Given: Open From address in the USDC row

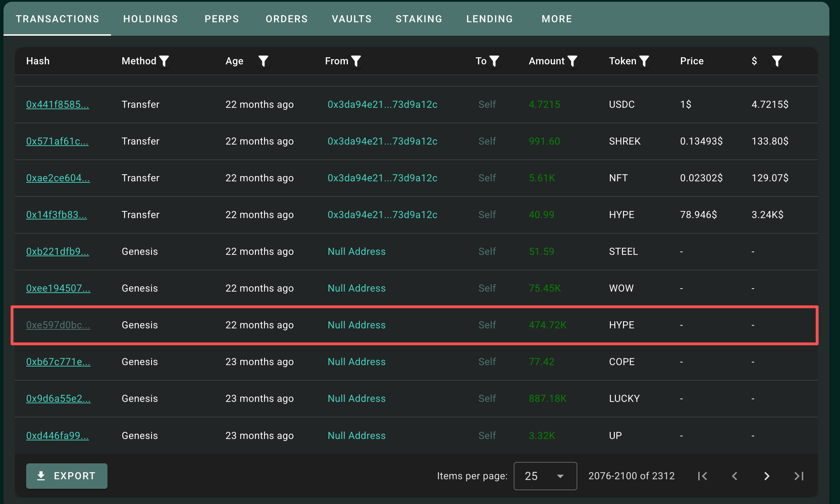Looking at the screenshot, I should pyautogui.click(x=383, y=105).
